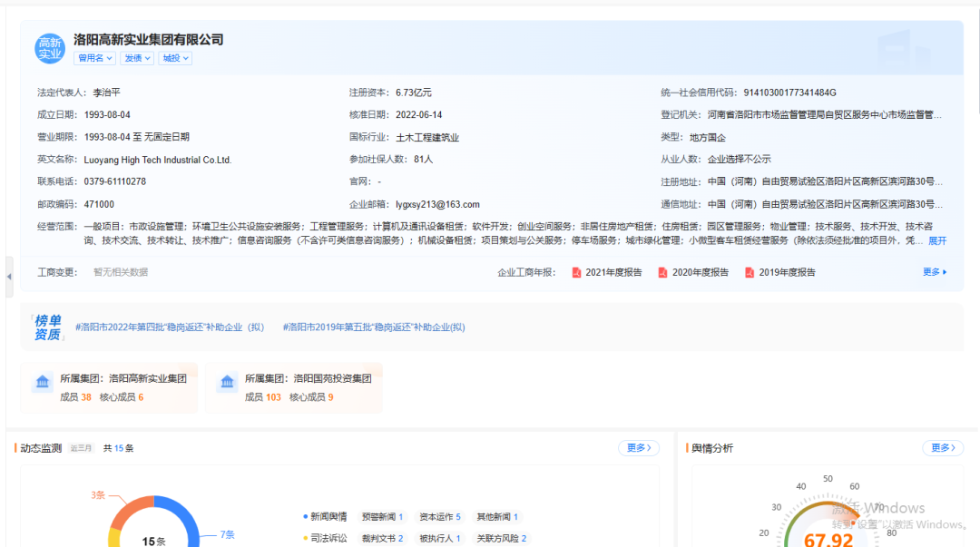Click the 新闻舆情 legend item
Image resolution: width=980 pixels, height=547 pixels.
[x=325, y=517]
